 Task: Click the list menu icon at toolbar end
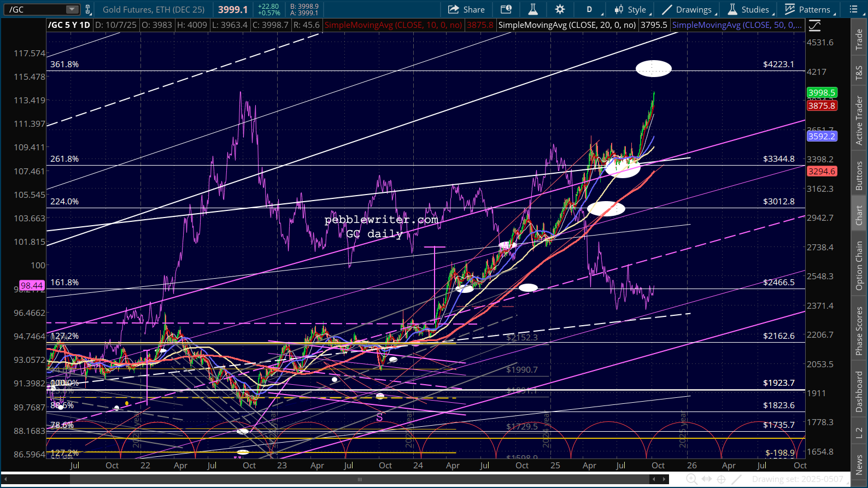853,9
